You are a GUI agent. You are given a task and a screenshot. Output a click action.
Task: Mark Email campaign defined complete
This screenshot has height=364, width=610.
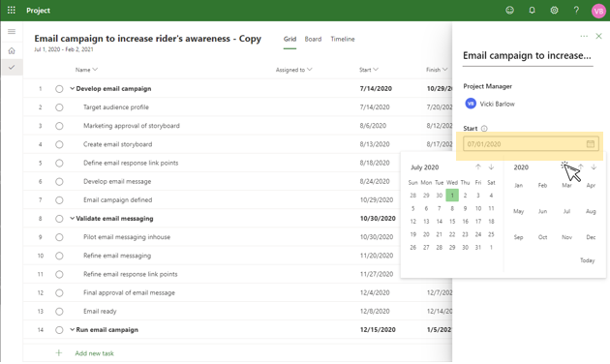pos(59,200)
